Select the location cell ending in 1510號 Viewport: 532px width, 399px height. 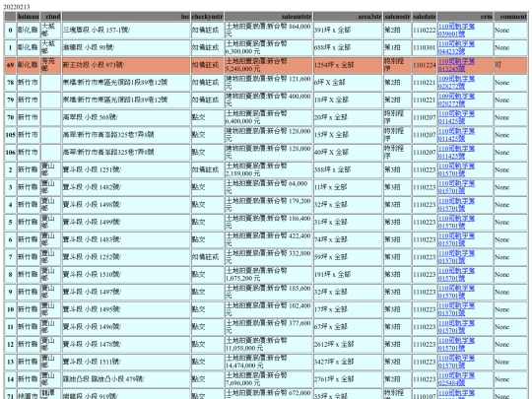tap(126, 275)
